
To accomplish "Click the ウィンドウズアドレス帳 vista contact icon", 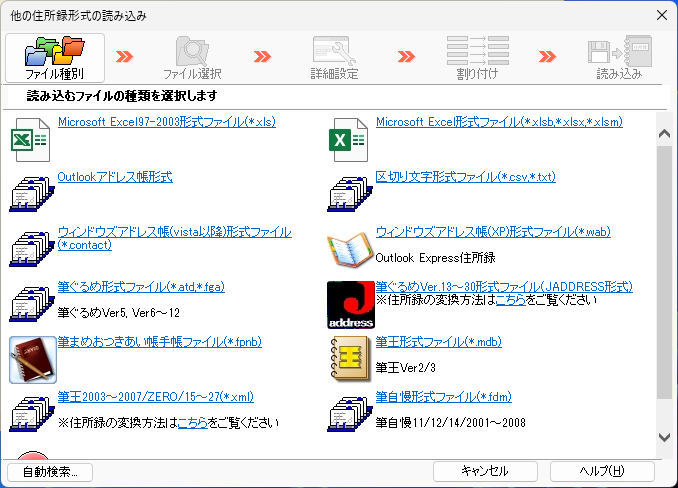I will click(x=32, y=249).
